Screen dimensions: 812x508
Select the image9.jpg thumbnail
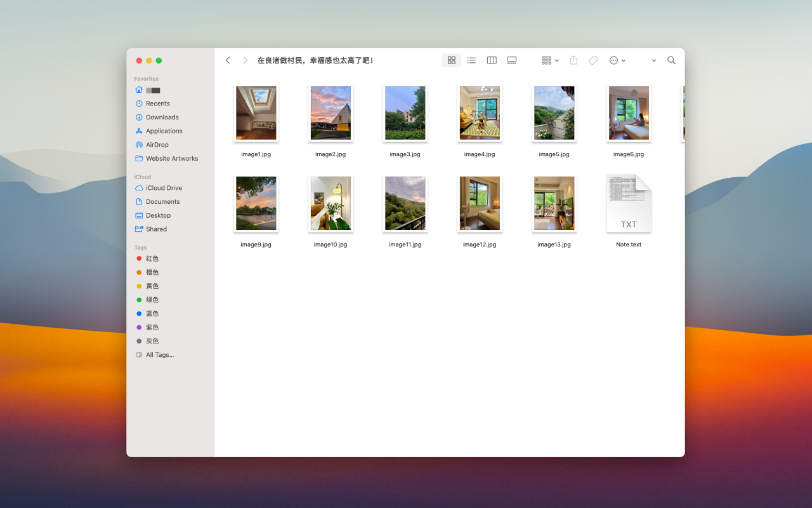(x=256, y=203)
